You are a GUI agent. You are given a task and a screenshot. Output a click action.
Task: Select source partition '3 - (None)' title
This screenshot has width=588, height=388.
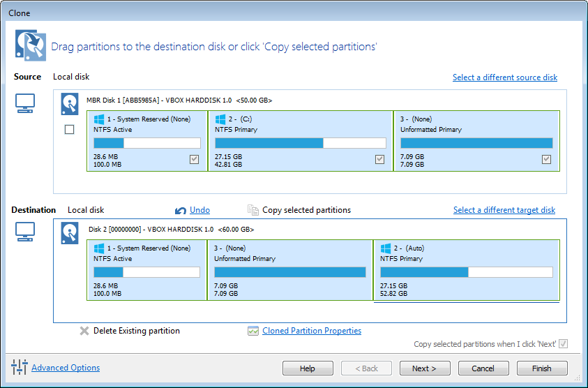(x=416, y=119)
